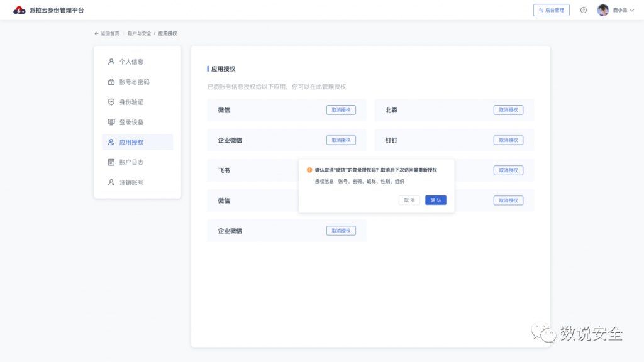This screenshot has width=644, height=362.
Task: Click the 北森 app name
Action: pos(391,110)
